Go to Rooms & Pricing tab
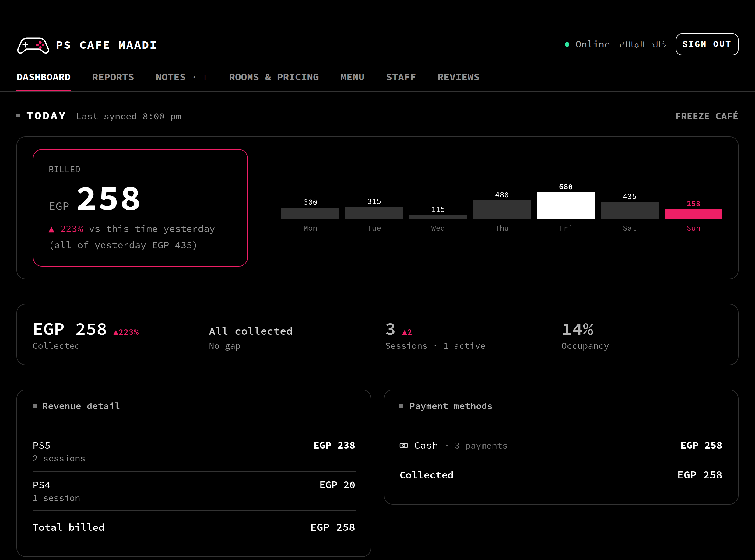 (274, 77)
